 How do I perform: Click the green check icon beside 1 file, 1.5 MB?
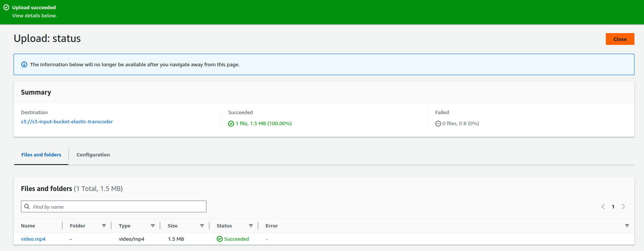coord(231,124)
